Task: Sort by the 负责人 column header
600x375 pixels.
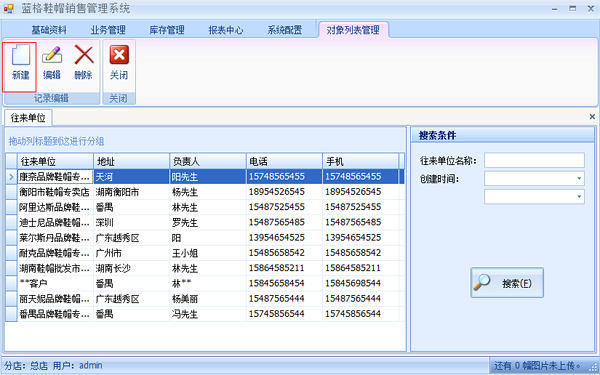Action: click(208, 161)
